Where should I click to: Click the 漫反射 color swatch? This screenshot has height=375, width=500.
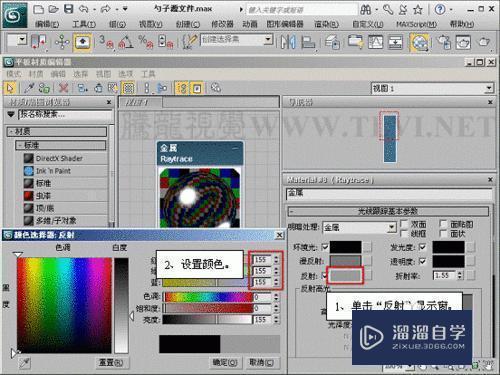click(345, 261)
